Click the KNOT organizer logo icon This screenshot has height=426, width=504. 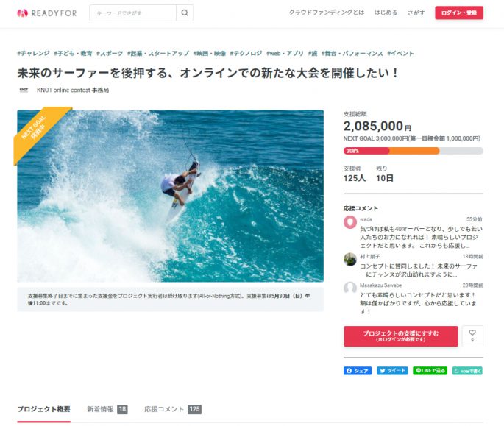(x=24, y=90)
